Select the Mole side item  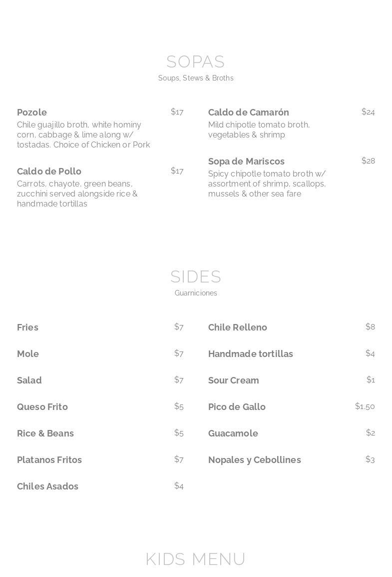click(x=28, y=354)
